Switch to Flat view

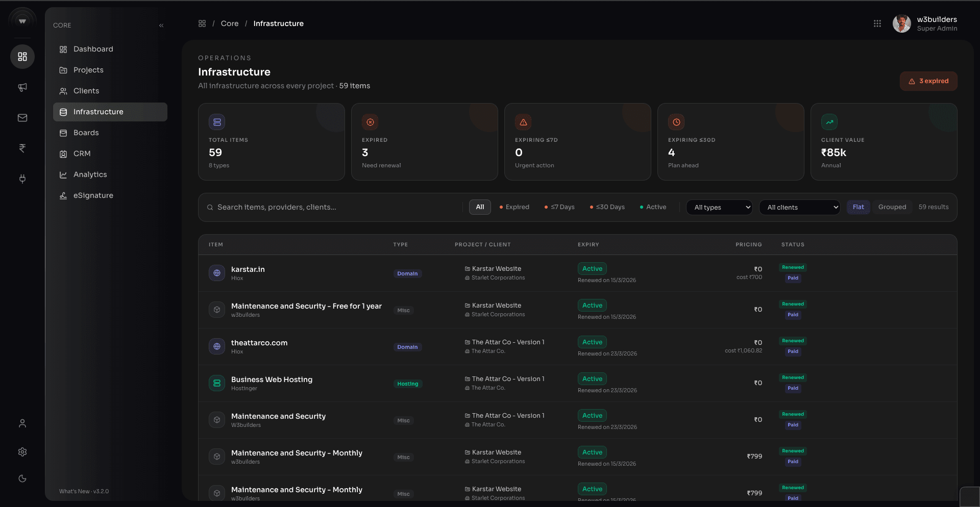point(859,207)
